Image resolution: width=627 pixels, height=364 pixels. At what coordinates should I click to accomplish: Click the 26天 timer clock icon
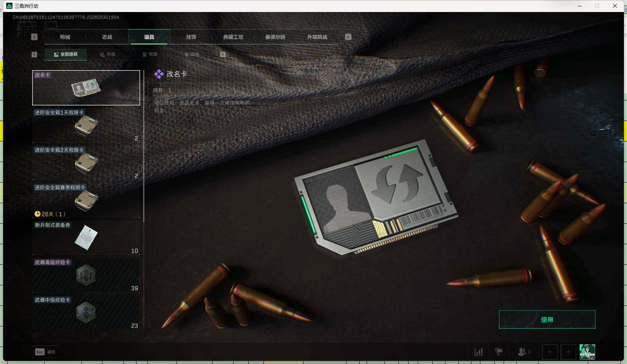pyautogui.click(x=37, y=214)
